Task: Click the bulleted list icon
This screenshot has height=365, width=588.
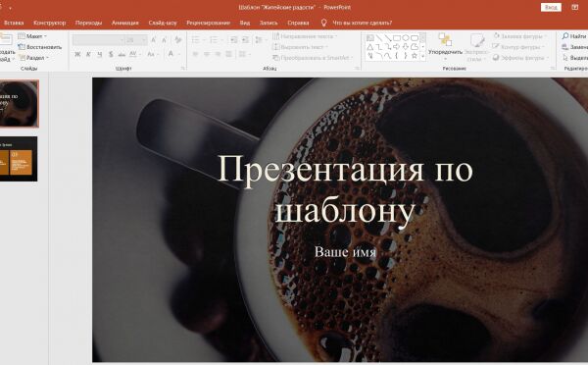Action: tap(195, 40)
